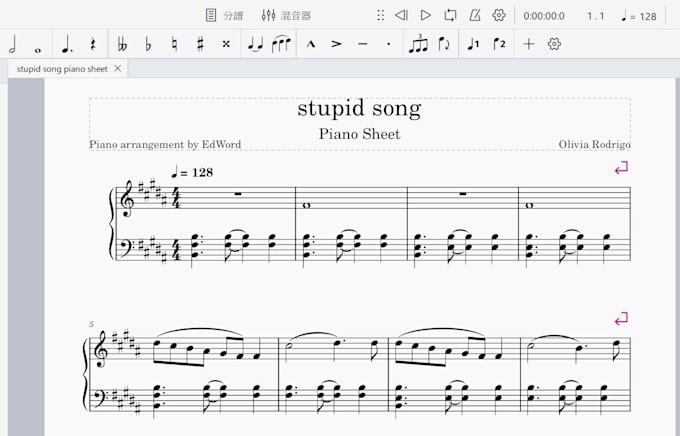Select the system break after measure 4
680x436 pixels.
click(x=621, y=168)
